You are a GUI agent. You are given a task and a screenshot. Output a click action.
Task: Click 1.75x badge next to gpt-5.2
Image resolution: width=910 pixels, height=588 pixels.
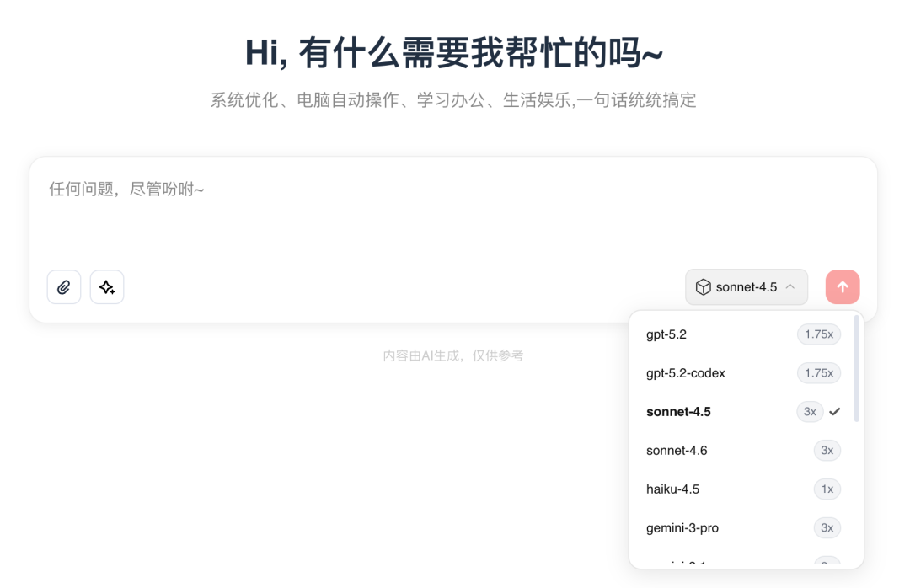point(819,334)
